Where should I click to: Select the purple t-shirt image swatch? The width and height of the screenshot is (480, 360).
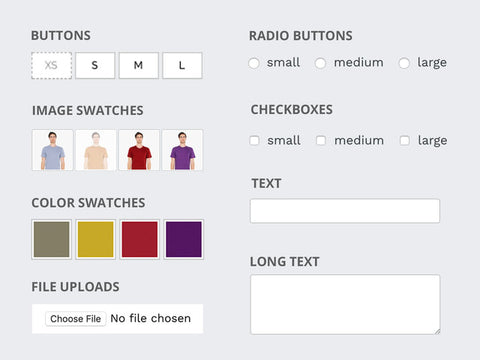point(182,150)
